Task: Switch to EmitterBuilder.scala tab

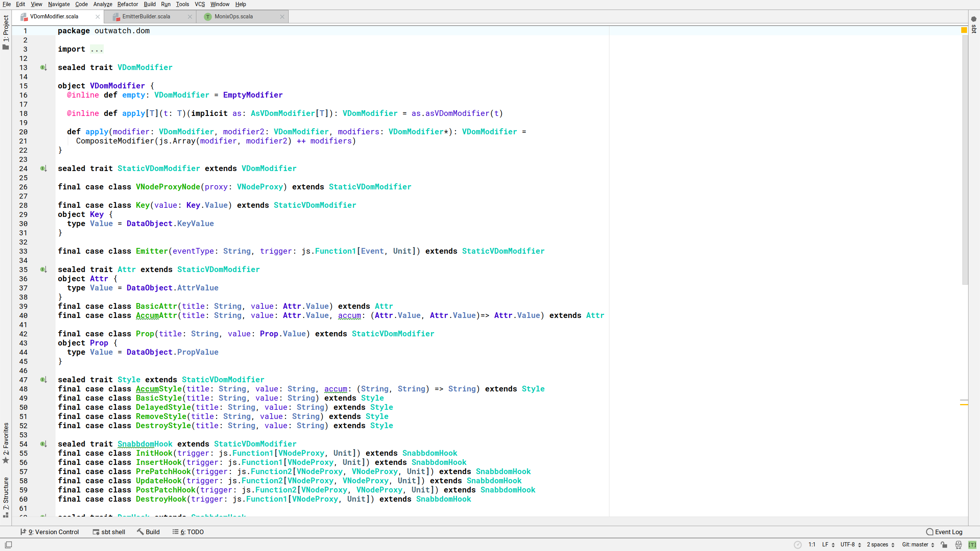Action: click(x=146, y=16)
